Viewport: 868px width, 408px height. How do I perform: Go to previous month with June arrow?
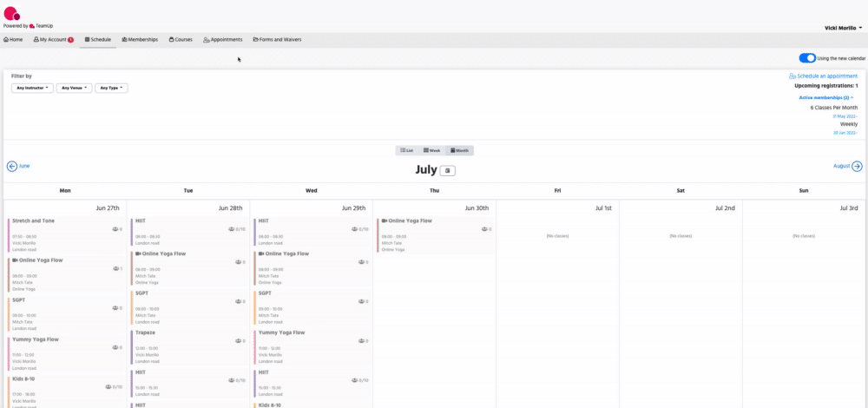click(12, 166)
